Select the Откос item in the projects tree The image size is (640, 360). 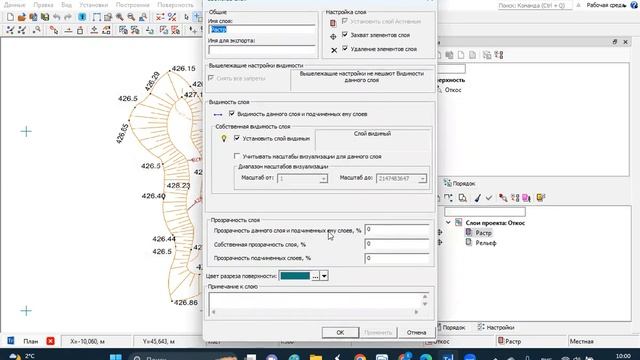click(x=453, y=90)
